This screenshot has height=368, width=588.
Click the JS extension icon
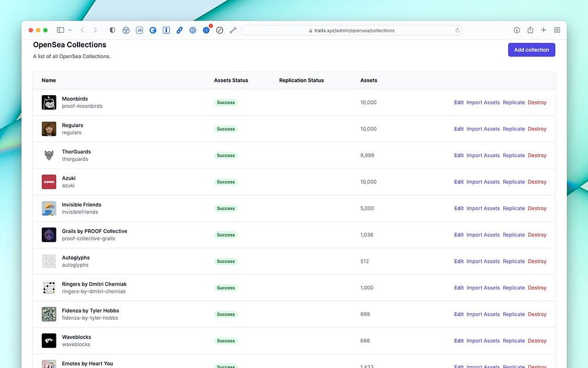pos(139,30)
